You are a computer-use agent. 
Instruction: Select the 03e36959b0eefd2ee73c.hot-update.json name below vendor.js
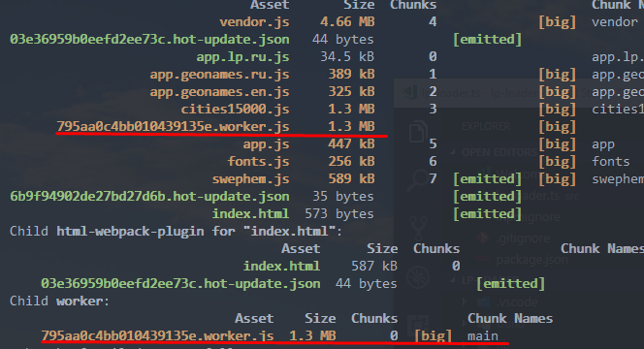tap(149, 40)
